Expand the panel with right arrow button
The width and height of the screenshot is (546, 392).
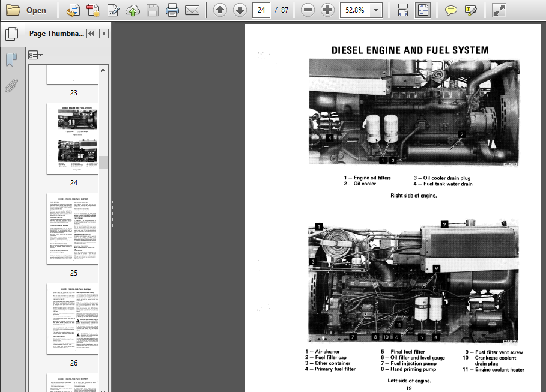point(103,34)
